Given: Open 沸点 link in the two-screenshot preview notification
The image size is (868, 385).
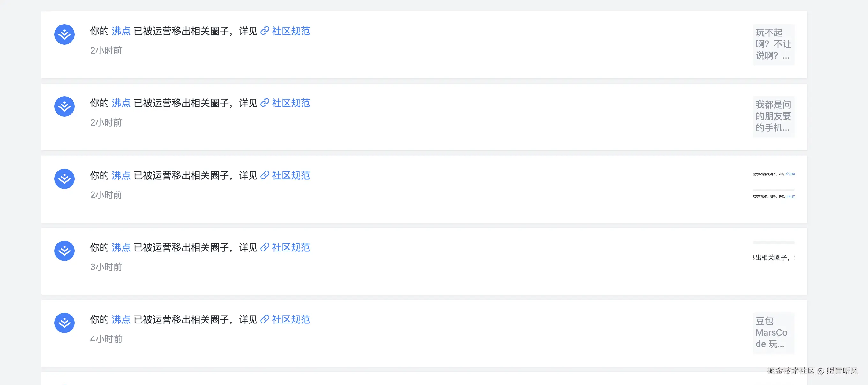Looking at the screenshot, I should 121,175.
